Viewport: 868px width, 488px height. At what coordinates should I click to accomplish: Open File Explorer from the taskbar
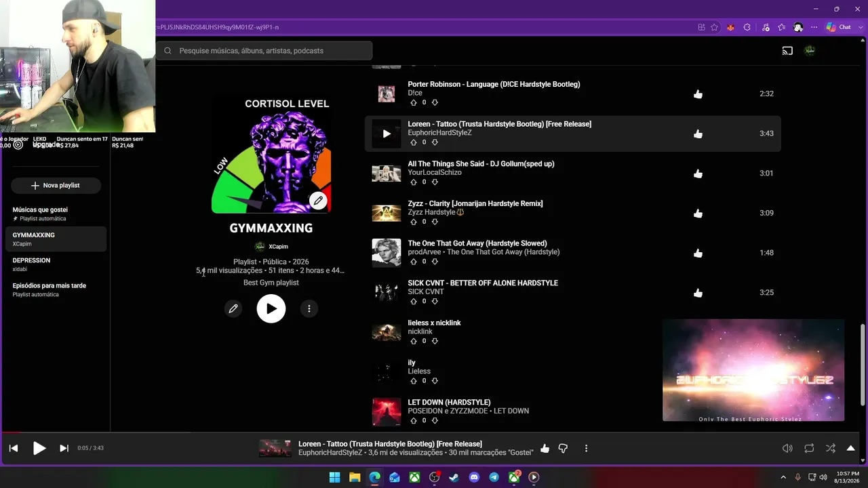point(355,477)
